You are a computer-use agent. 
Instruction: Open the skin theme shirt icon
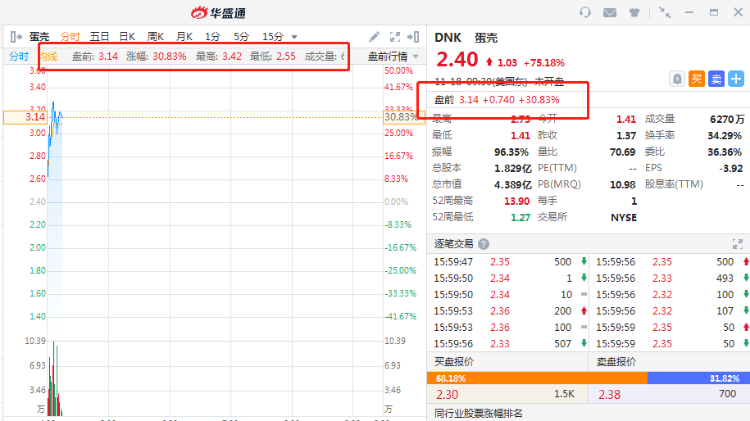click(x=634, y=12)
